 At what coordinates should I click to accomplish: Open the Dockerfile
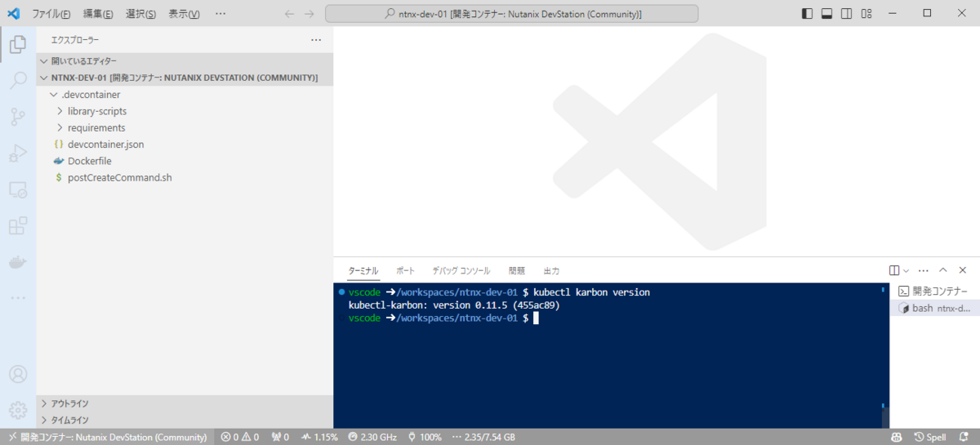pyautogui.click(x=185, y=161)
